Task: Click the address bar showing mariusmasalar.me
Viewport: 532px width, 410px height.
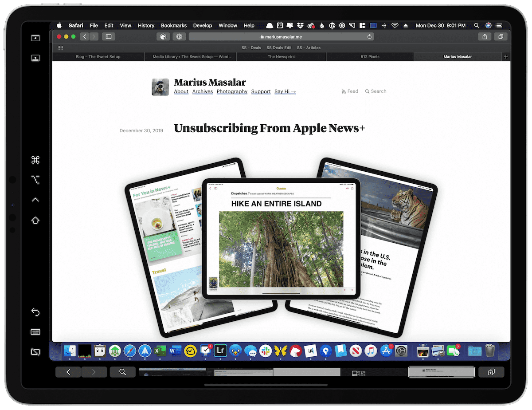Action: pos(281,37)
